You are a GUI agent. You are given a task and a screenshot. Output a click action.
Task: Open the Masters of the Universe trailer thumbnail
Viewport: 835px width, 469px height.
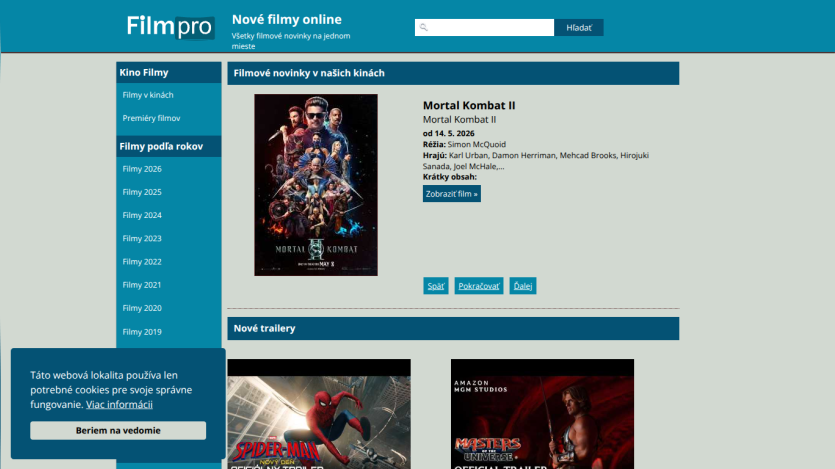pyautogui.click(x=542, y=414)
